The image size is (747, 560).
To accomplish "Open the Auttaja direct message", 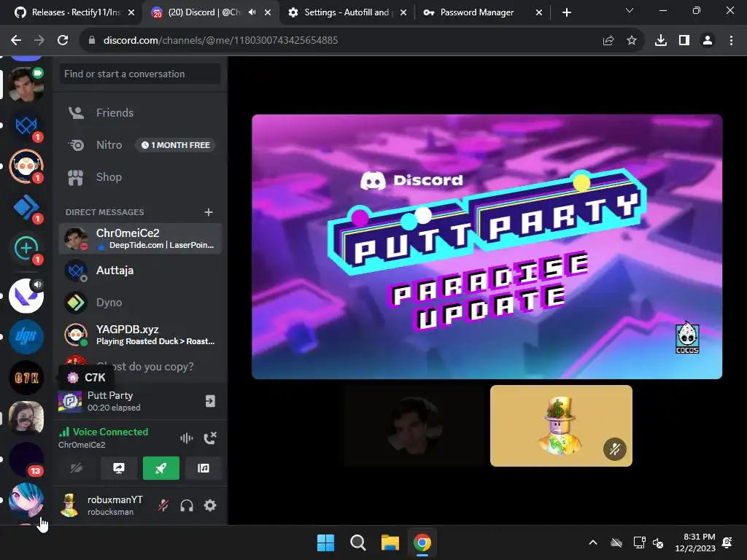I will pos(140,271).
